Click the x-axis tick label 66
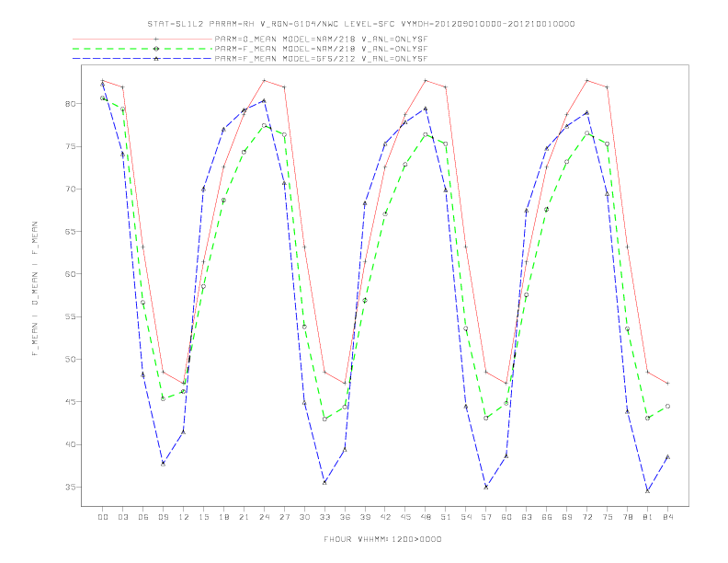 click(547, 517)
